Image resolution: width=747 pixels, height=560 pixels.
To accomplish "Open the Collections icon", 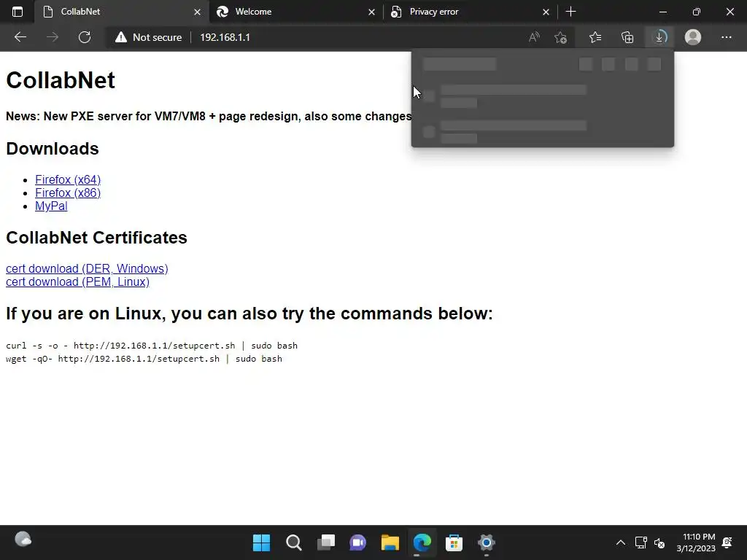I will coord(627,37).
